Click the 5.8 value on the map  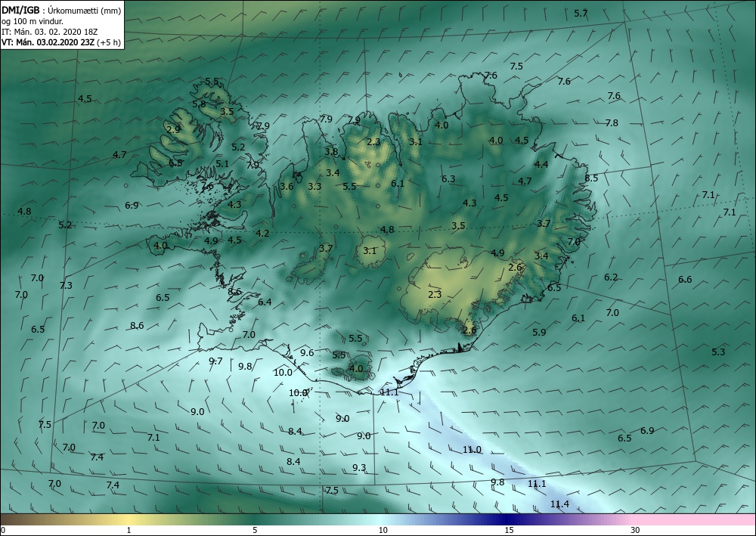[x=199, y=104]
